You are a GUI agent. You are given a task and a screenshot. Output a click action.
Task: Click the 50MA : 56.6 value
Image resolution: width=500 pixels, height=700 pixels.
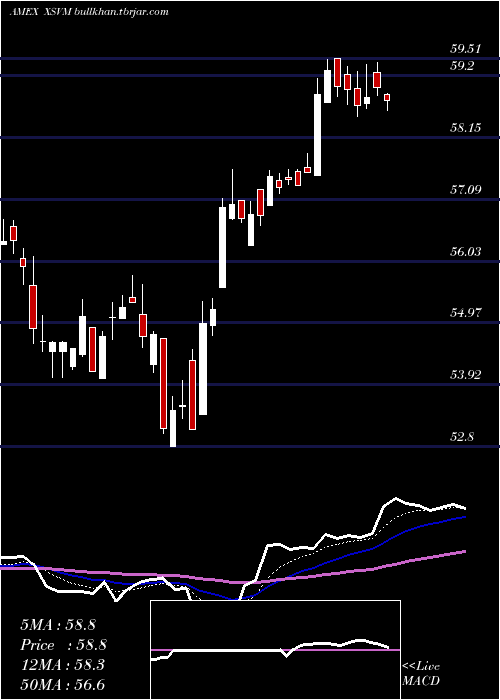pos(62,685)
